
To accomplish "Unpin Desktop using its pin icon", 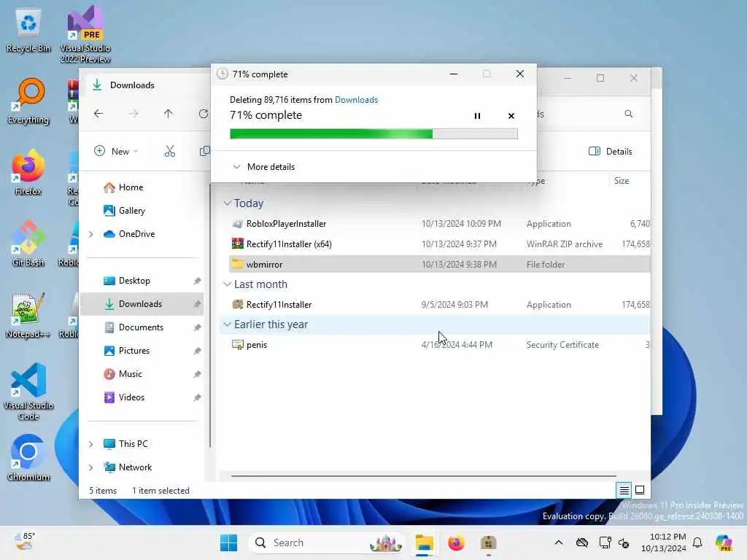I will pos(197,281).
